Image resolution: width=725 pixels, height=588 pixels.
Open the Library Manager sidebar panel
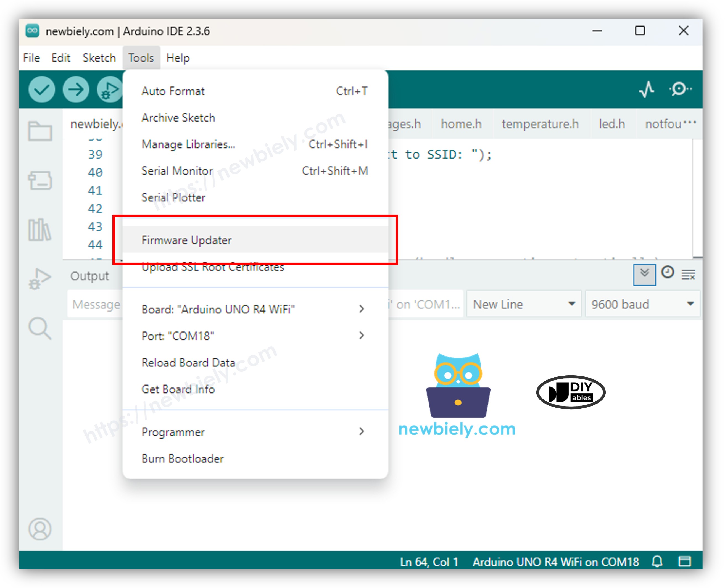tap(40, 229)
